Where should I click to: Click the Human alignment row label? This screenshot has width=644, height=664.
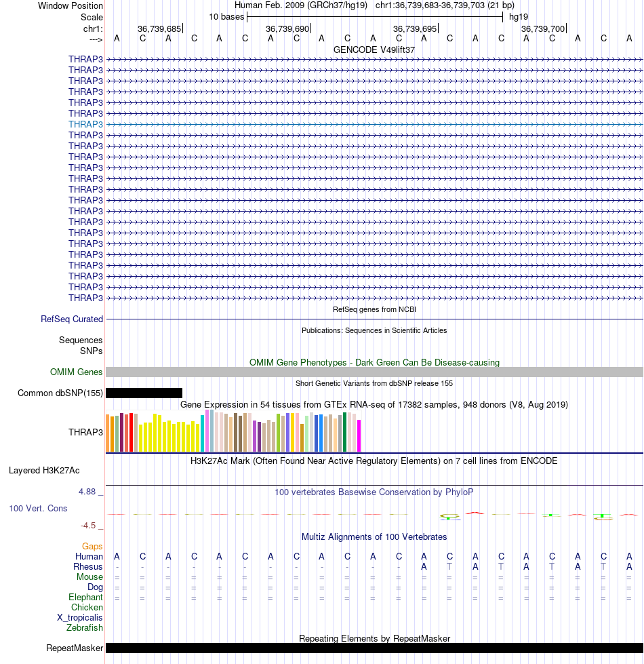[x=89, y=556]
